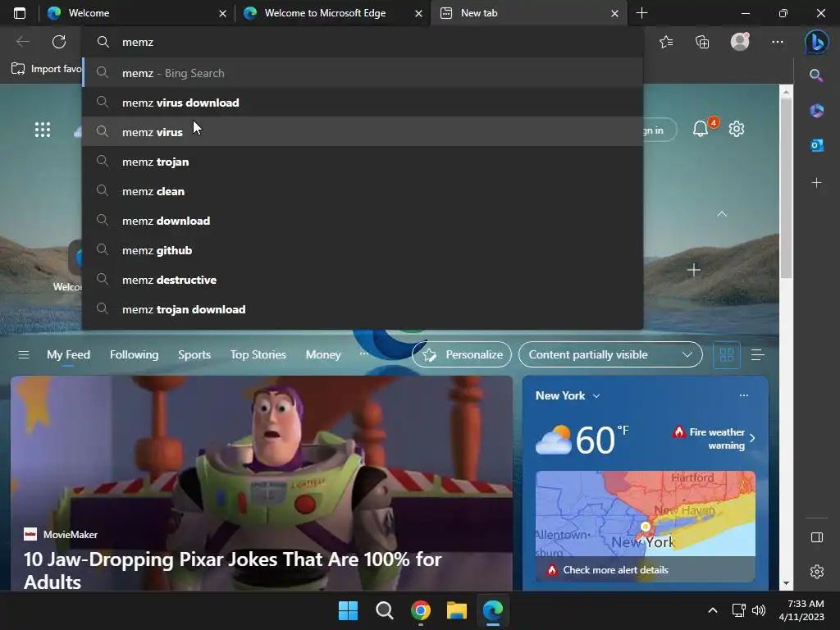Open the Favorites star icon
Image resolution: width=840 pixels, height=630 pixels.
(666, 42)
